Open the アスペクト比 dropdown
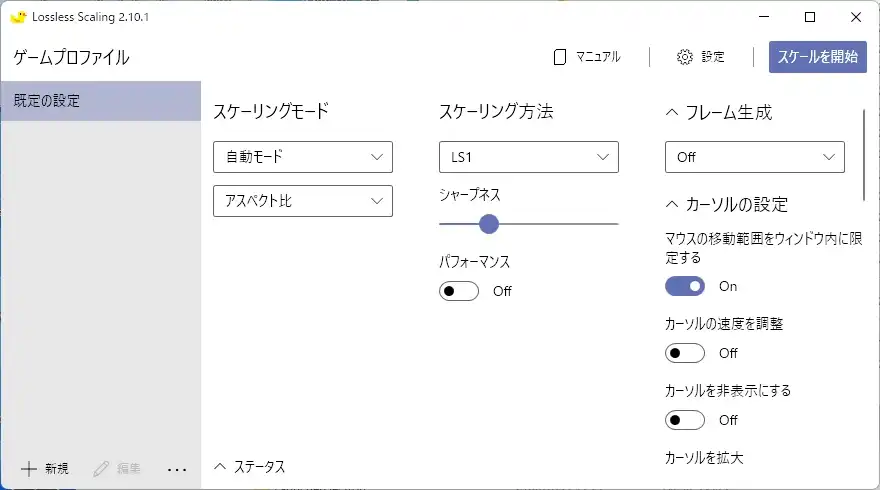 [303, 201]
